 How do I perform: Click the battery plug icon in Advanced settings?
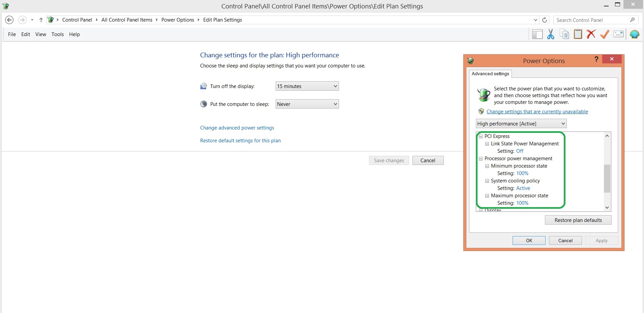[x=484, y=95]
